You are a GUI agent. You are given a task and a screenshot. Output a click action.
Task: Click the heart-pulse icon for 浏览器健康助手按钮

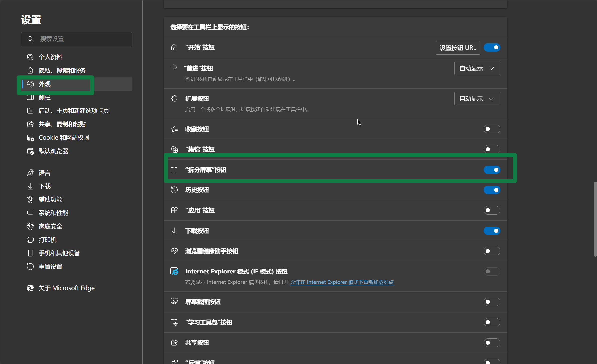pyautogui.click(x=174, y=251)
